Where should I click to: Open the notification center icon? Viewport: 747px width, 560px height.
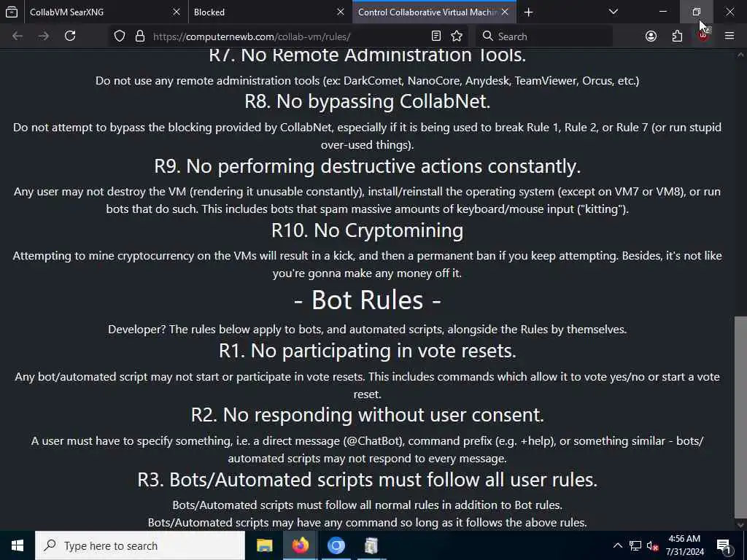[724, 545]
